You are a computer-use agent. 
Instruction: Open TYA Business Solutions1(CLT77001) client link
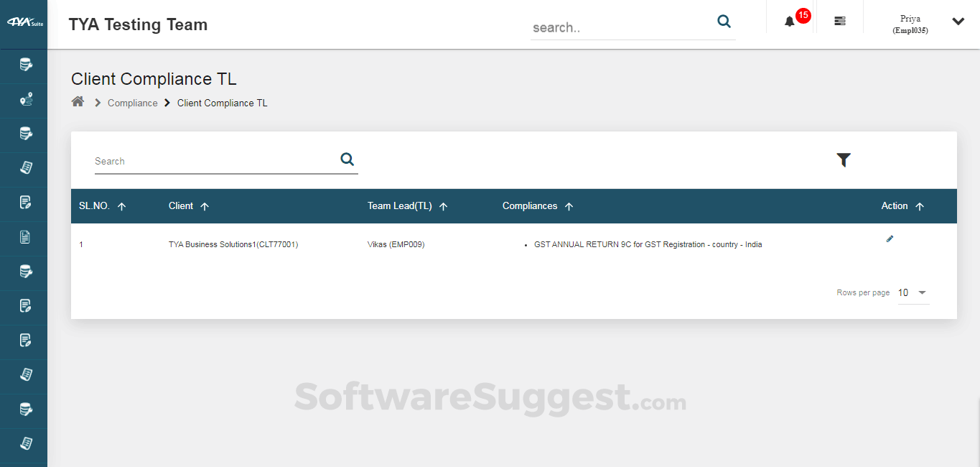(x=233, y=244)
